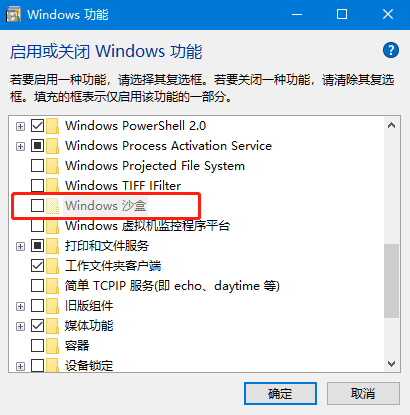Expand the 设备锁定 tree node

[x=20, y=366]
